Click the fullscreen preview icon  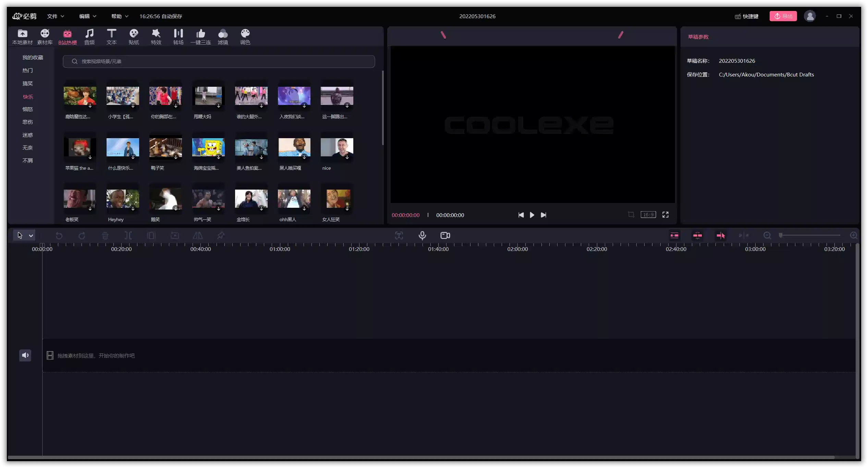click(x=665, y=215)
